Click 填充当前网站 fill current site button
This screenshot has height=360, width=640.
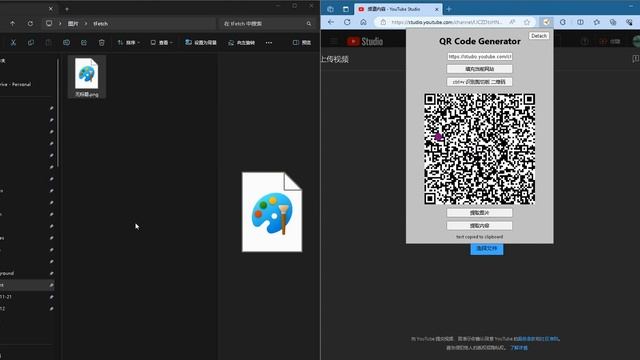point(480,69)
